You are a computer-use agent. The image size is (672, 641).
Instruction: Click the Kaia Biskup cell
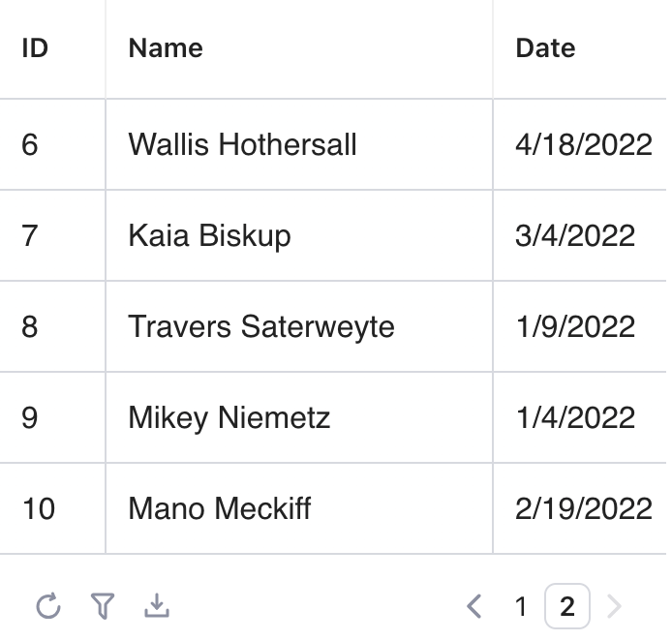[209, 235]
